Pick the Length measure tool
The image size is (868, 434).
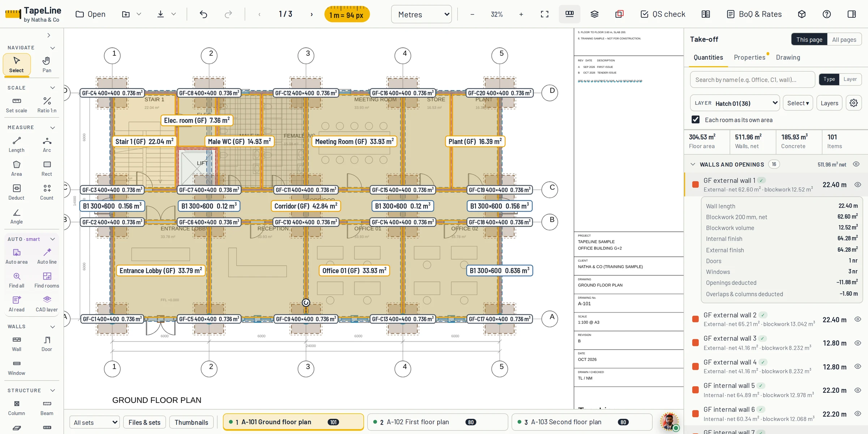pyautogui.click(x=17, y=145)
